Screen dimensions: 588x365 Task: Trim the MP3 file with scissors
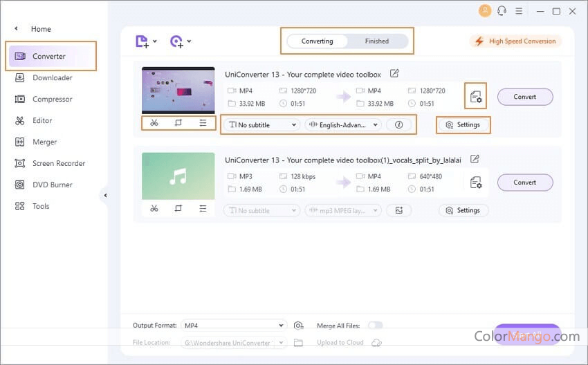pyautogui.click(x=154, y=208)
